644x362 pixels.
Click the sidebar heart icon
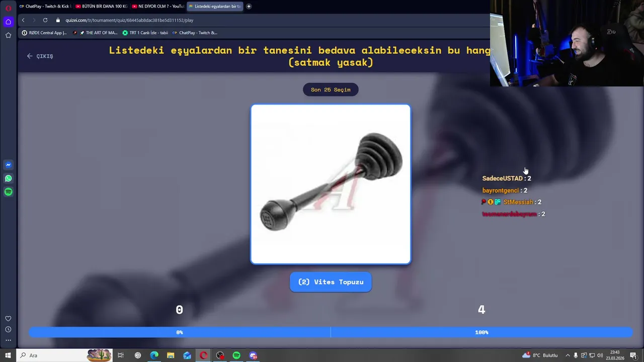[8, 319]
